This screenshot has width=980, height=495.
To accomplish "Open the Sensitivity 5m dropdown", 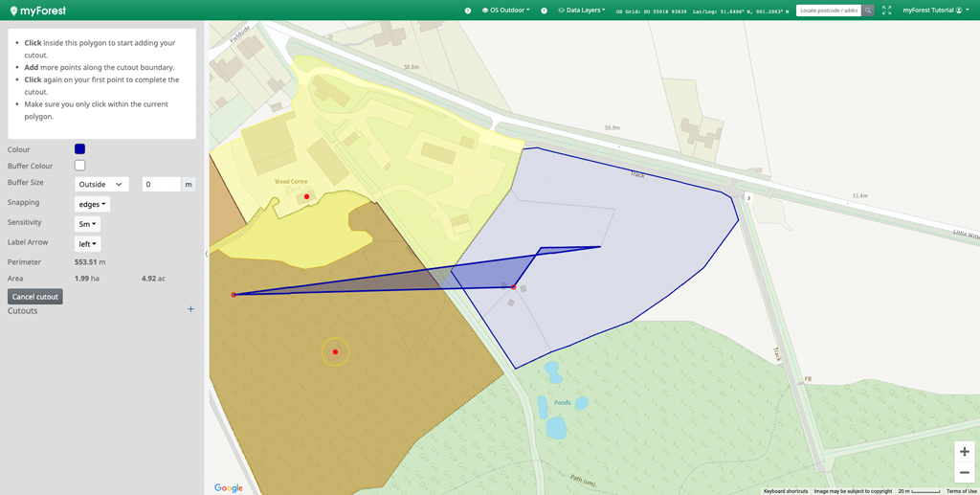I will pyautogui.click(x=87, y=224).
